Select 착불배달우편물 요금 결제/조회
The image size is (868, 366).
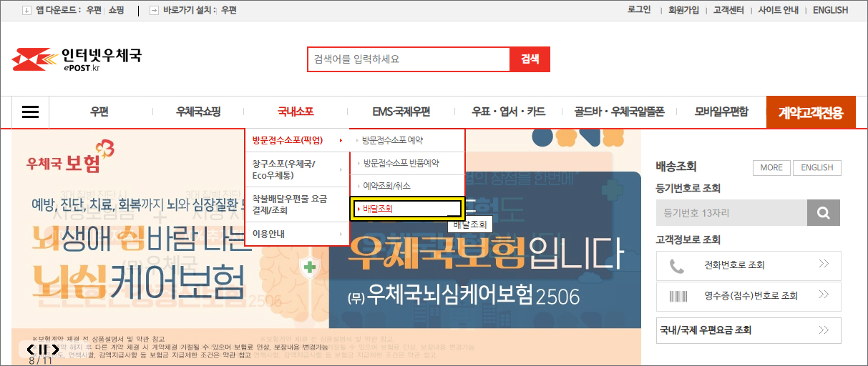(297, 204)
